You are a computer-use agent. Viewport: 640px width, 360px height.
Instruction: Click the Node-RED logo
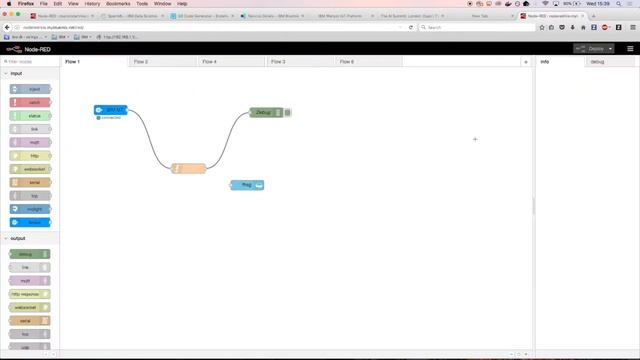(29, 49)
